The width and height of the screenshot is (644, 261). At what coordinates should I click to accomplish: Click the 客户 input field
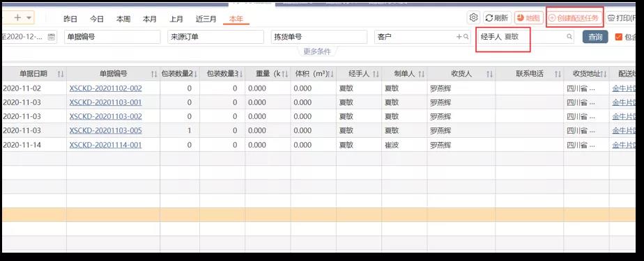422,36
